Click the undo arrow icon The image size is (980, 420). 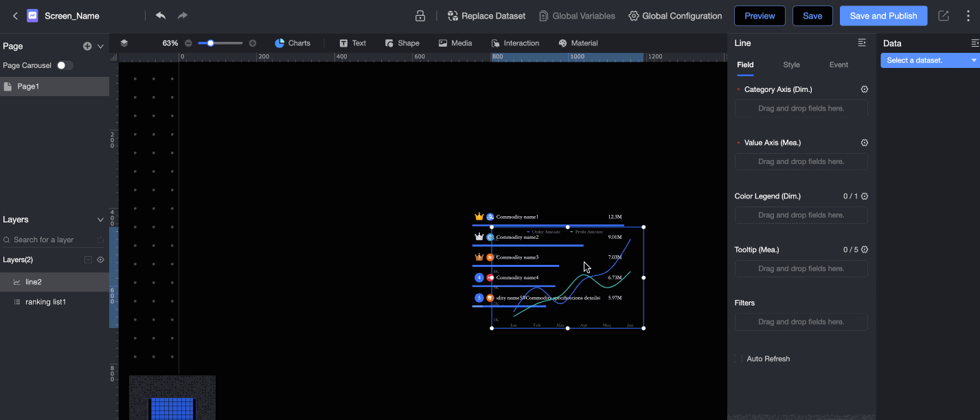coord(161,16)
